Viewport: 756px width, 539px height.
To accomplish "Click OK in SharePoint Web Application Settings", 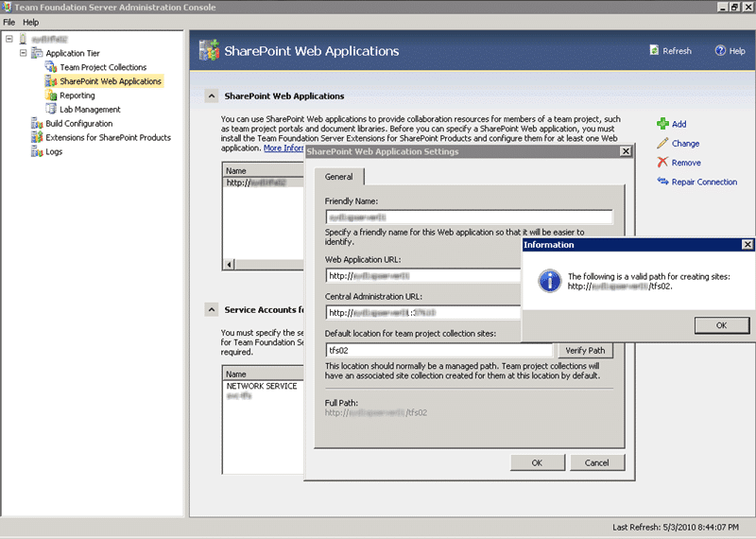I will coord(537,462).
